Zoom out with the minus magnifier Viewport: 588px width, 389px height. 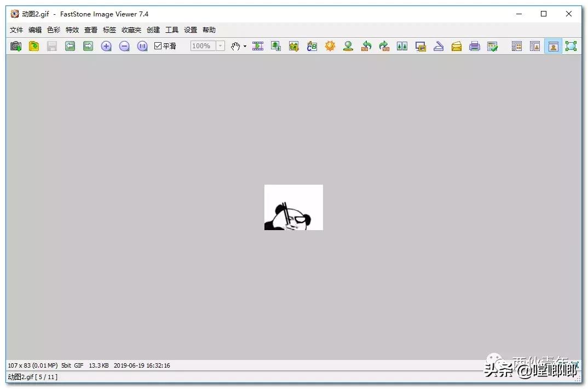pos(124,46)
